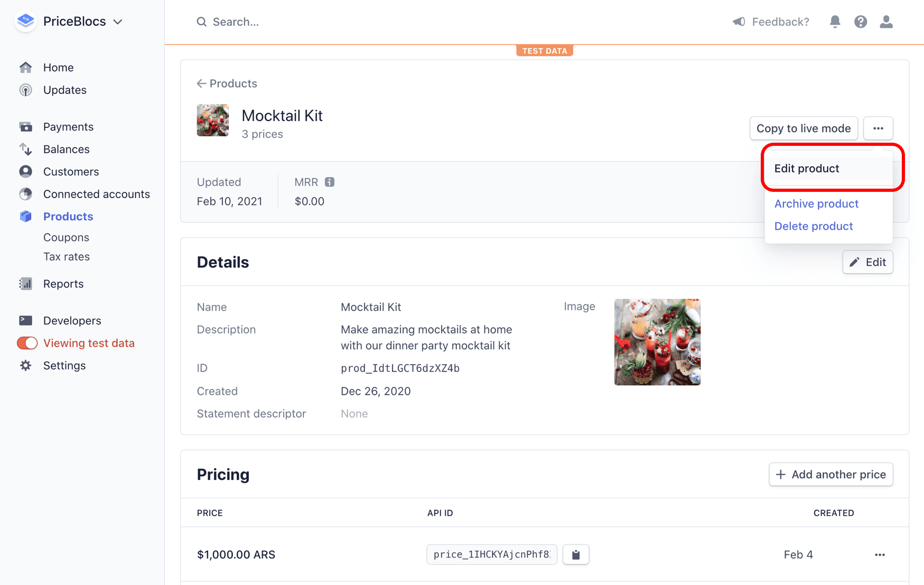The height and width of the screenshot is (585, 924).
Task: Go back via the Products link
Action: pyautogui.click(x=227, y=83)
